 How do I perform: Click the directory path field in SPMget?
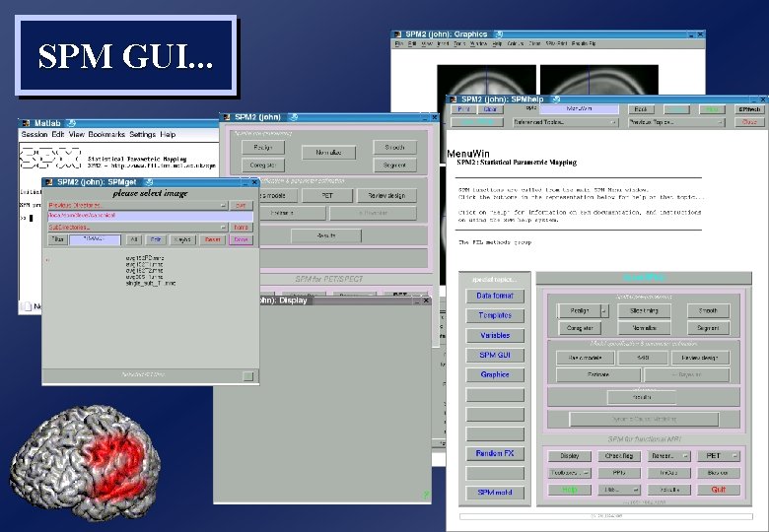[x=150, y=216]
